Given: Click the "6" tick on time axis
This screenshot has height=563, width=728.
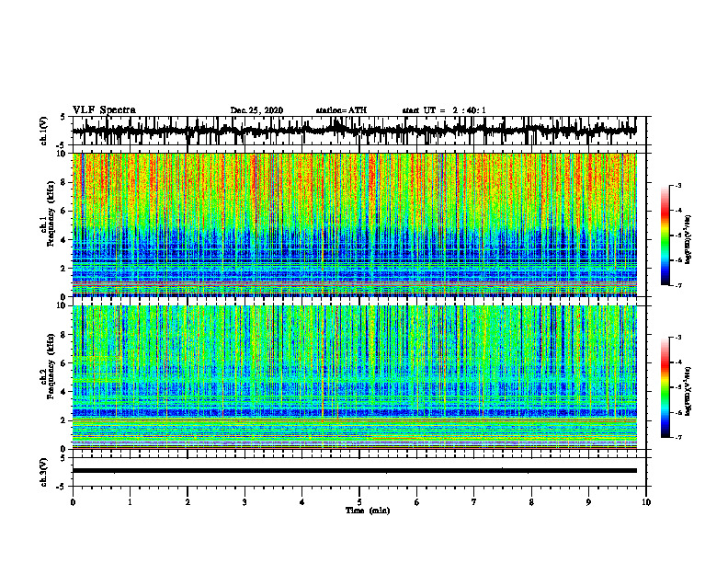Looking at the screenshot, I should [x=417, y=502].
